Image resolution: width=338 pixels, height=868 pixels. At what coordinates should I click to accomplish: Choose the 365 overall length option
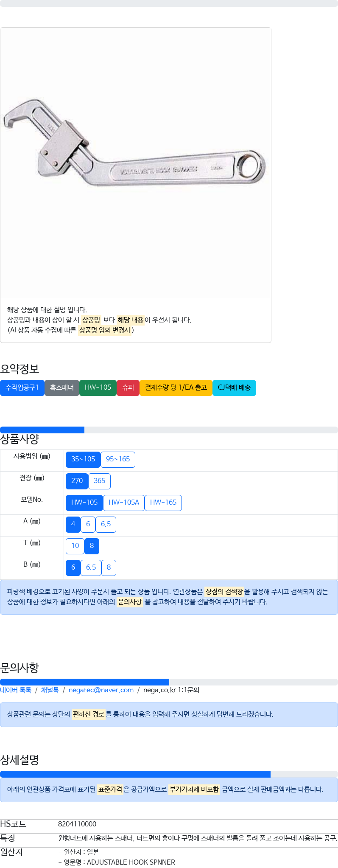(100, 481)
